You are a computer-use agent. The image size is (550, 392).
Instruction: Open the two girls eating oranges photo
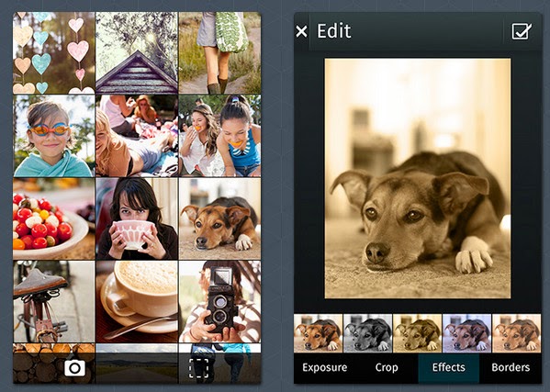220,136
